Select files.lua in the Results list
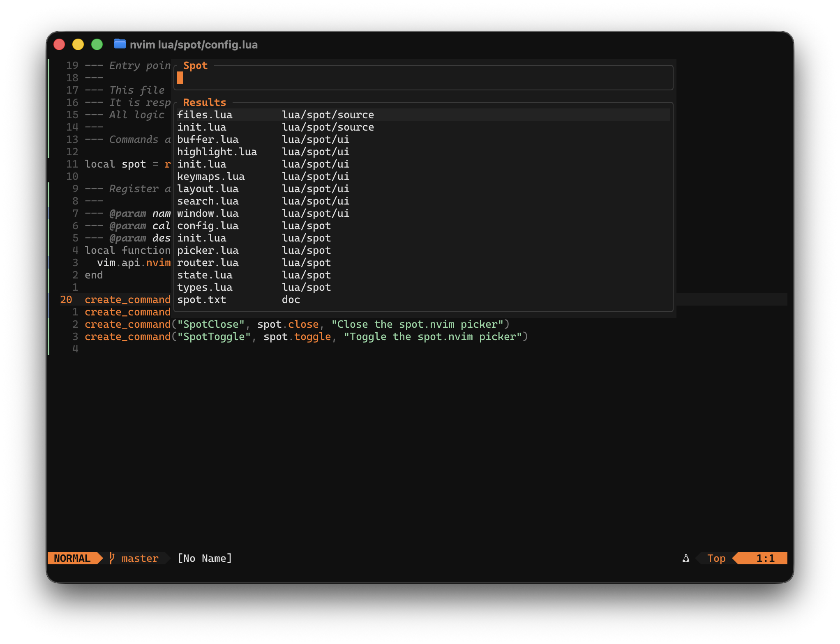Image resolution: width=840 pixels, height=644 pixels. [205, 115]
